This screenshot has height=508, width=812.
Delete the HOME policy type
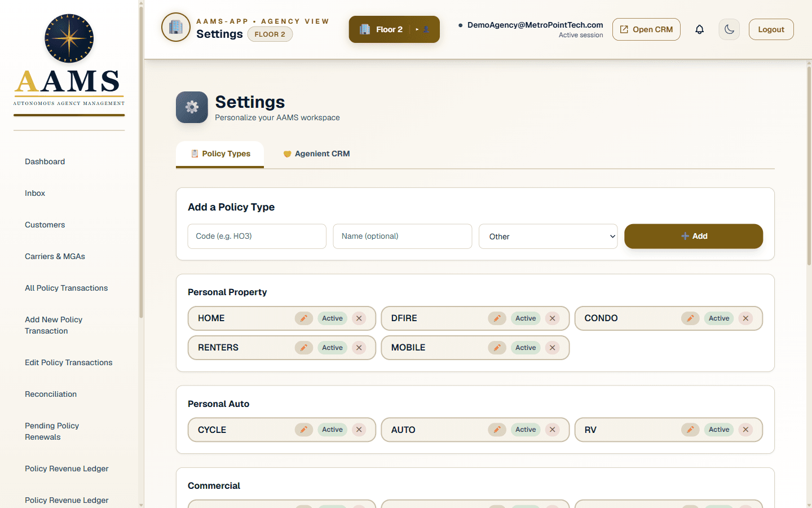pyautogui.click(x=359, y=318)
